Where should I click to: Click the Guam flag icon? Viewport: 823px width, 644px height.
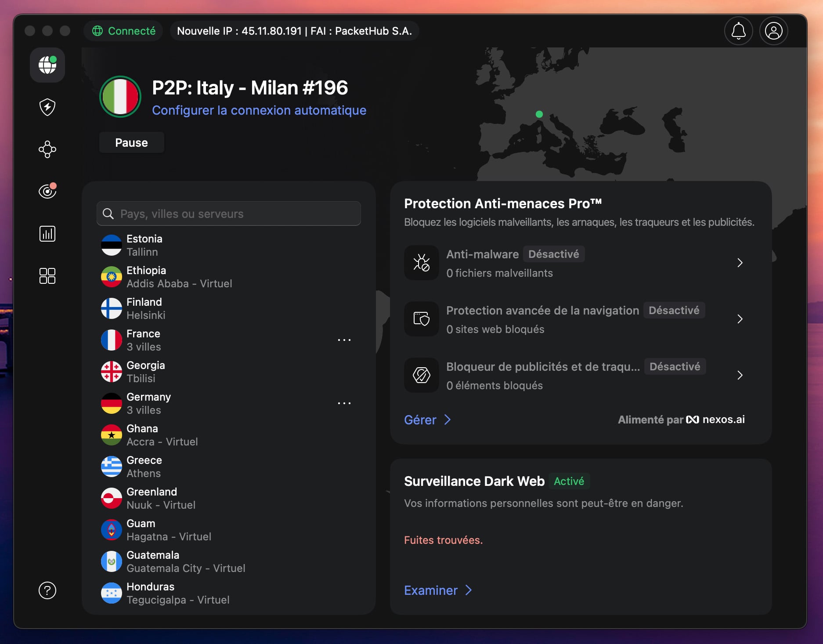pyautogui.click(x=112, y=530)
